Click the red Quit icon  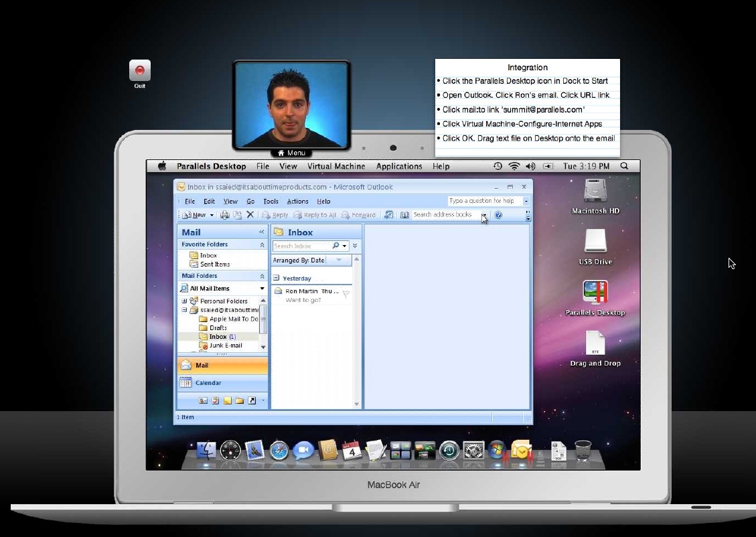click(x=140, y=71)
